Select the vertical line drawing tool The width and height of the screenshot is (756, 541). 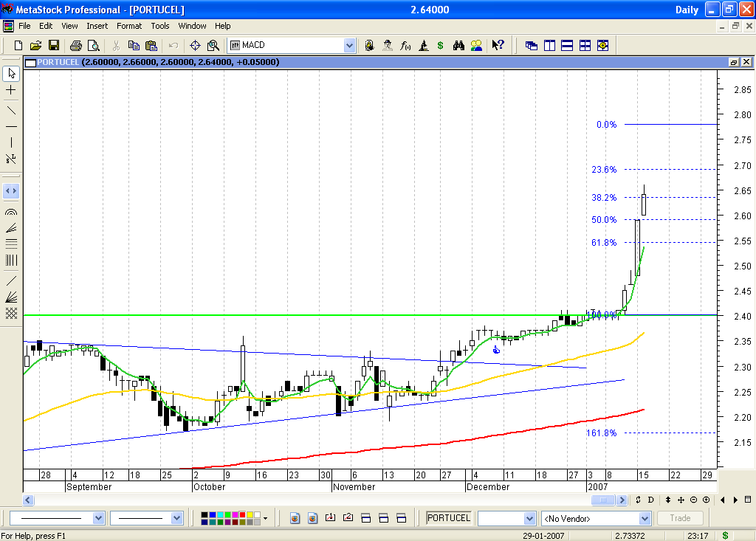point(11,142)
